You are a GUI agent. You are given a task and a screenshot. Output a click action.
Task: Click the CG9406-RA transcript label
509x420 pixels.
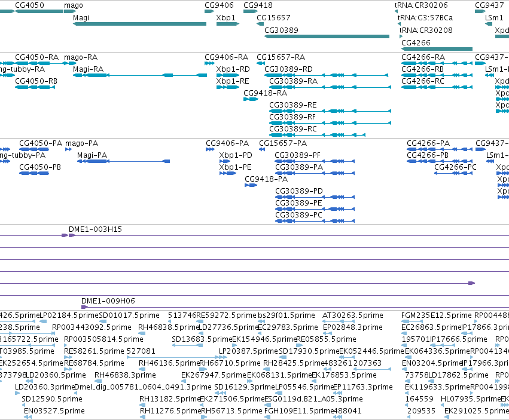point(227,57)
